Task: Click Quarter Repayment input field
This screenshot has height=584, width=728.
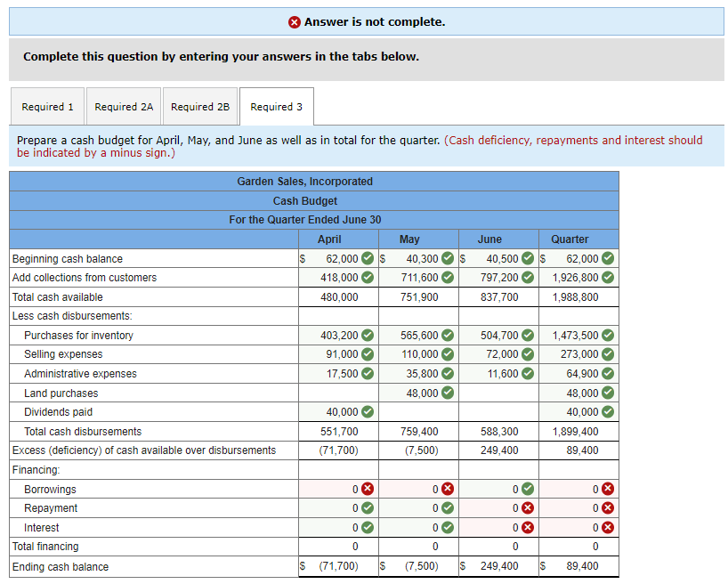Action: tap(579, 507)
